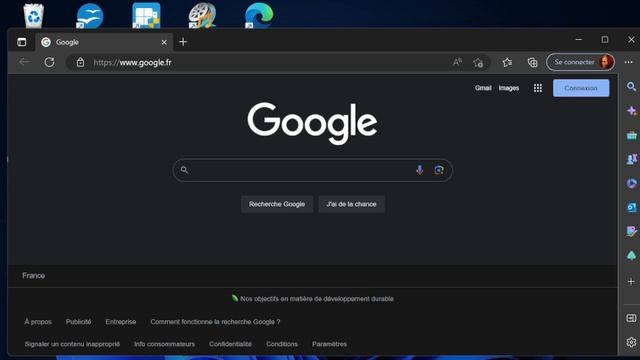Open a new tab with plus button

click(183, 42)
